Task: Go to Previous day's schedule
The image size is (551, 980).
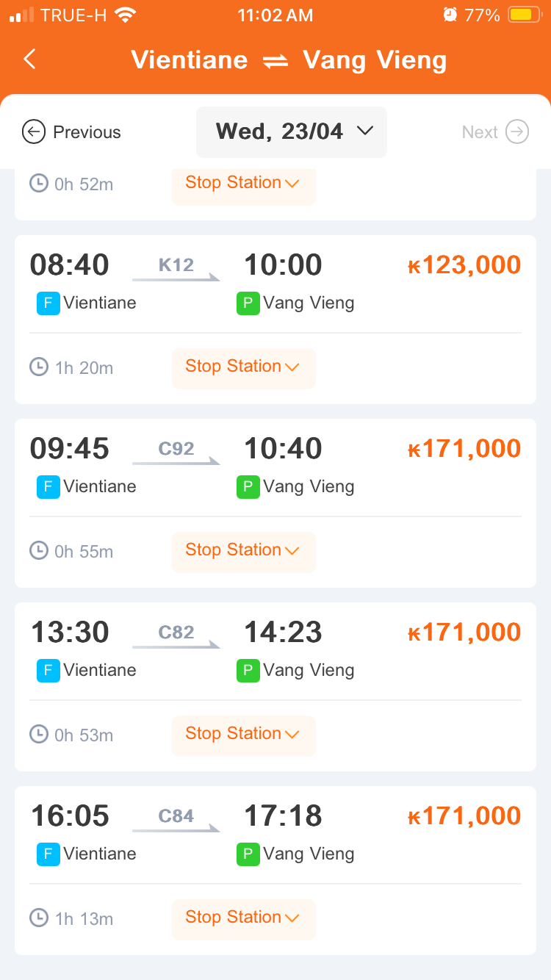Action: click(71, 132)
